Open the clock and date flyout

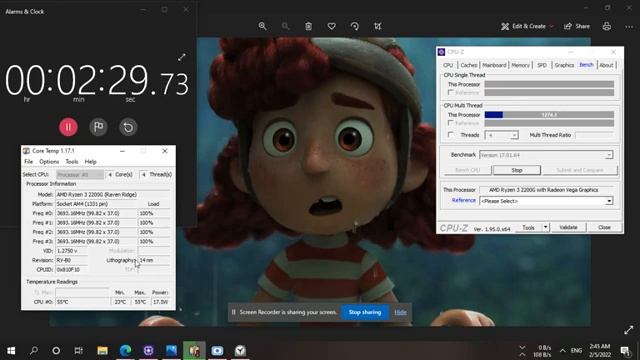click(600, 351)
